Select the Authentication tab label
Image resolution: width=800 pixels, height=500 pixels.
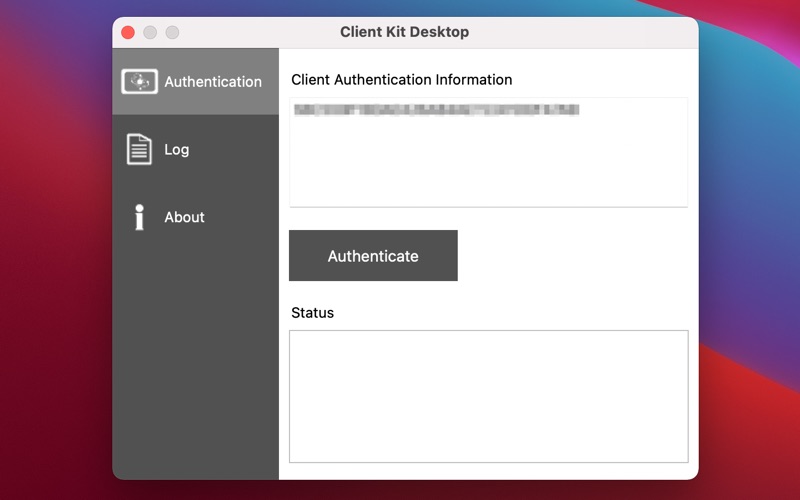click(213, 82)
